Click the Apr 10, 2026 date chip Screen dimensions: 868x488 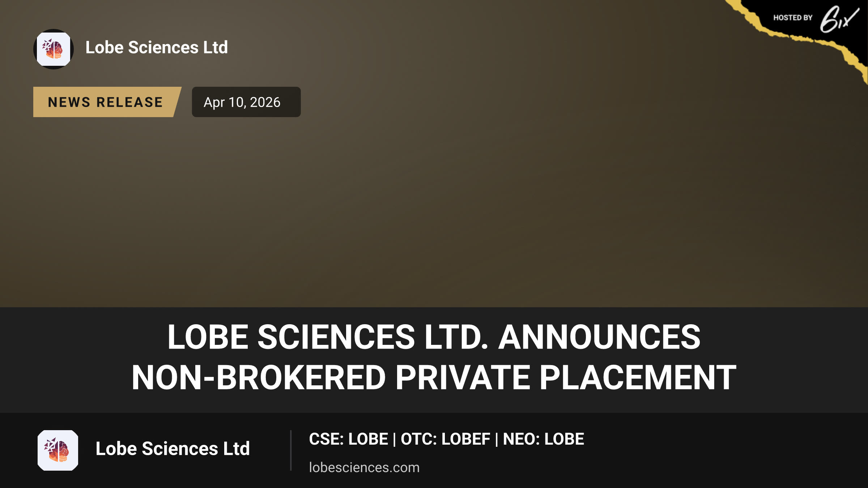[x=246, y=102]
